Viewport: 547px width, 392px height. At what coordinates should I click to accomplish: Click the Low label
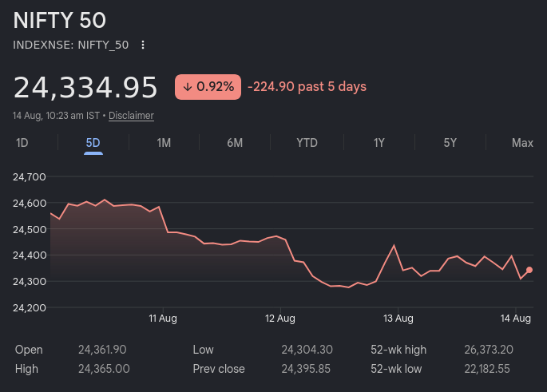pos(203,350)
